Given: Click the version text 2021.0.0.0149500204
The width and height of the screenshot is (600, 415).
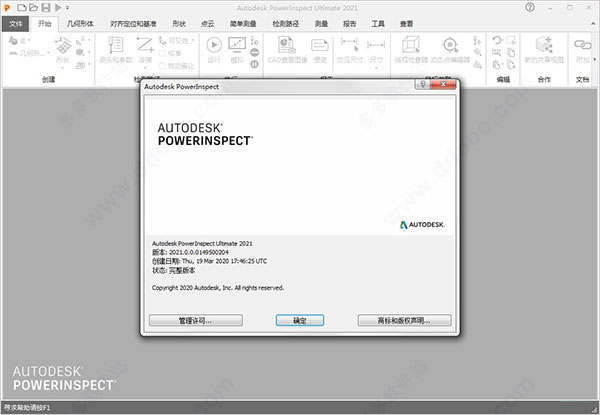Looking at the screenshot, I should tap(199, 252).
